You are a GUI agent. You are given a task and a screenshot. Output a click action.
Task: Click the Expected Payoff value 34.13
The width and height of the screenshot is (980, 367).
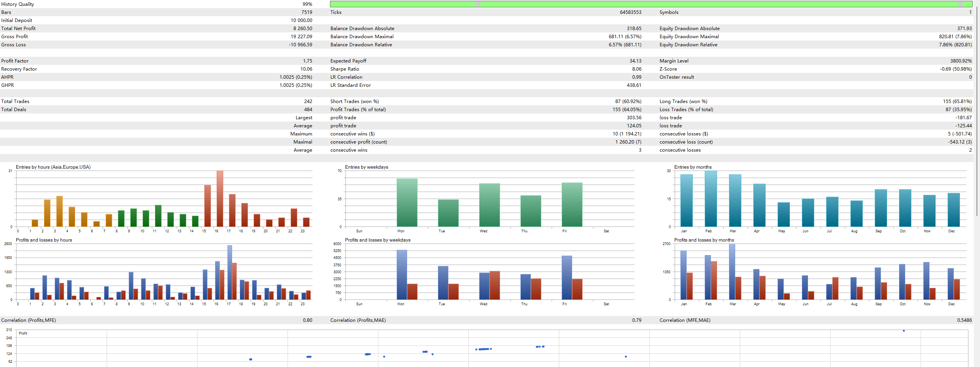pyautogui.click(x=637, y=61)
